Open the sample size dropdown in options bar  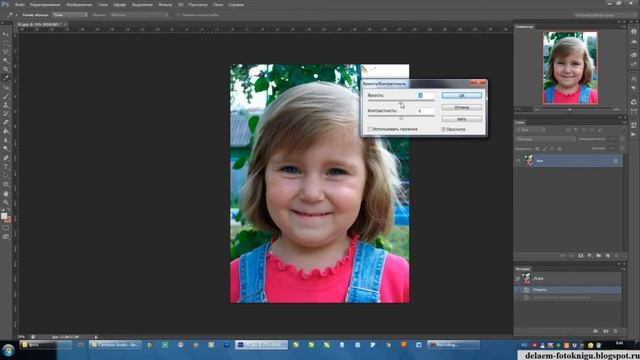(70, 15)
